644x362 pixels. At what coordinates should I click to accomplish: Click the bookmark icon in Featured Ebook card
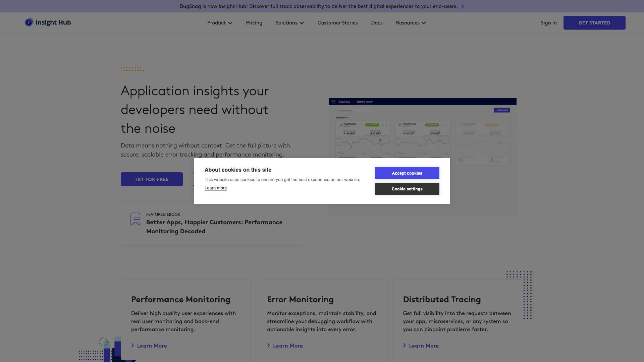(136, 219)
